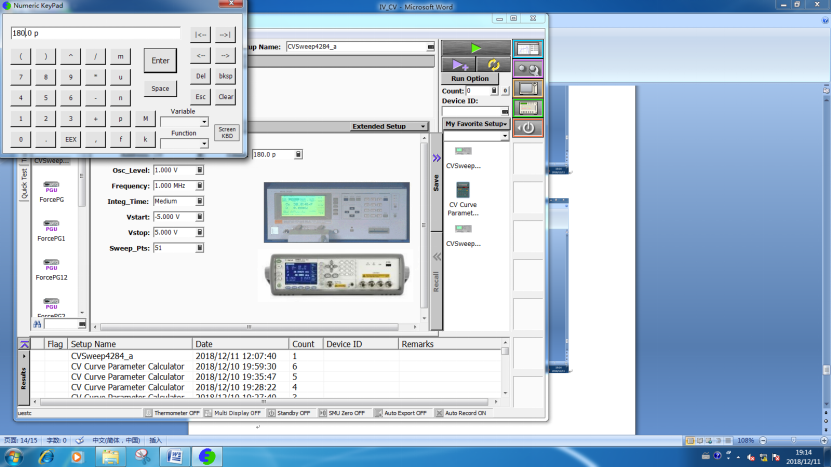Open keyboard icon beside Setup Name field
Image resolution: width=831 pixels, height=468 pixels.
click(430, 47)
